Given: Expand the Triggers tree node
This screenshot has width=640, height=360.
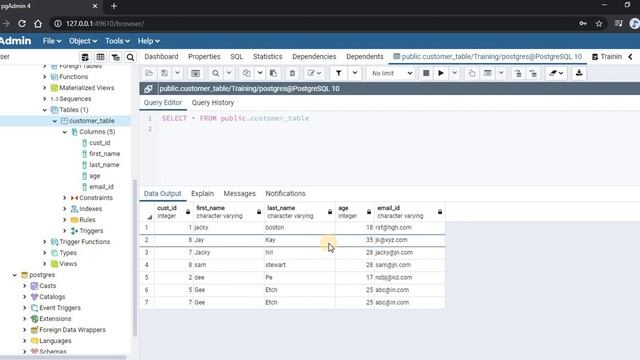Looking at the screenshot, I should [x=64, y=231].
